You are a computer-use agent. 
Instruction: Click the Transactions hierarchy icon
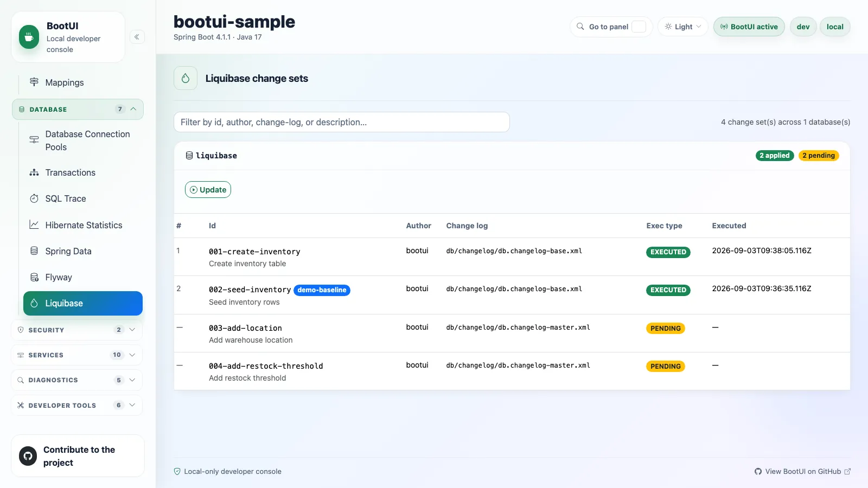[x=34, y=172]
